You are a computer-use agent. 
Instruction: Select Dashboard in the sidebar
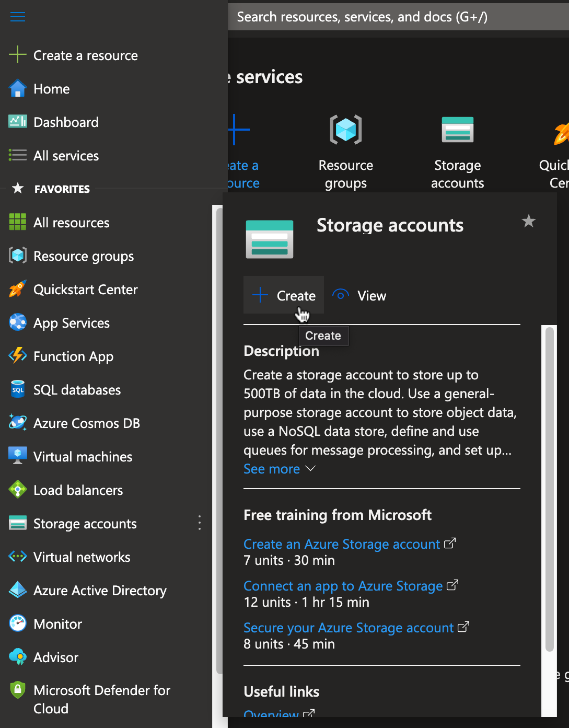66,122
